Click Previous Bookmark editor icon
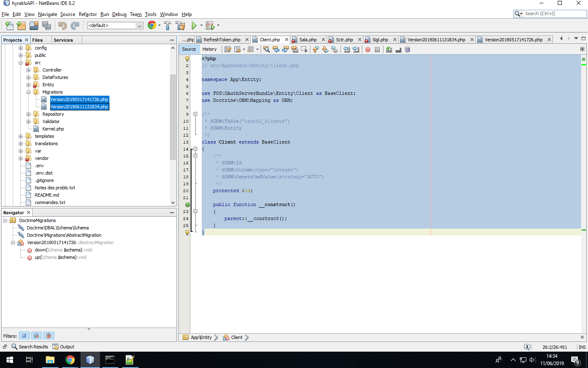Viewport: 588px width, 368px height. click(x=316, y=49)
